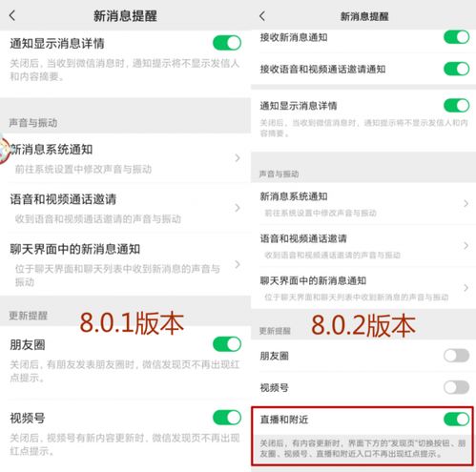Image resolution: width=476 pixels, height=472 pixels.
Task: Open 新消息系统通知 chevron in 8.0.1 screen
Action: tap(238, 158)
